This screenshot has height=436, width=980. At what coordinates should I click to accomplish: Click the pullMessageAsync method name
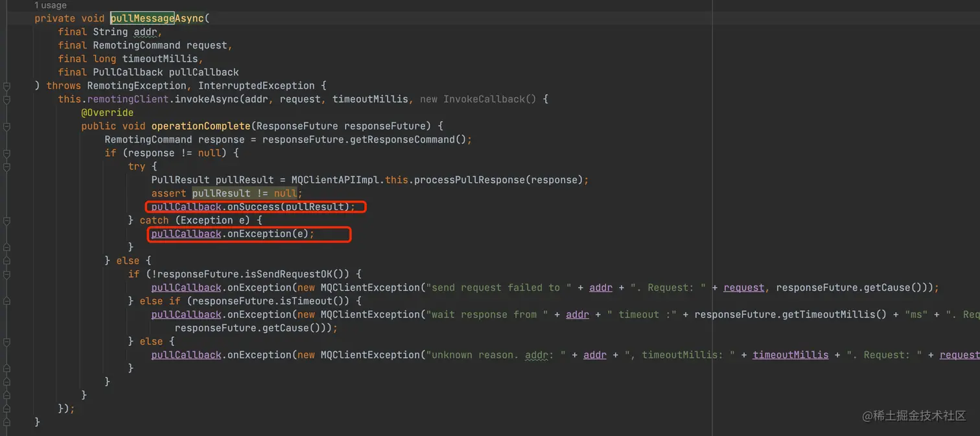tap(157, 18)
